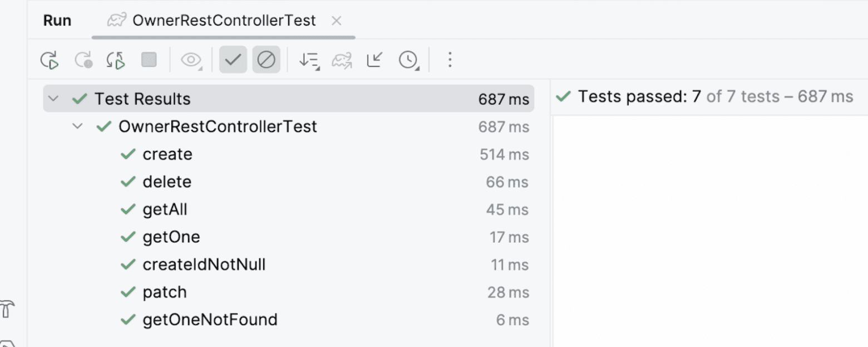Click the import tests icon
Viewport: 868px width, 347px height.
(342, 60)
